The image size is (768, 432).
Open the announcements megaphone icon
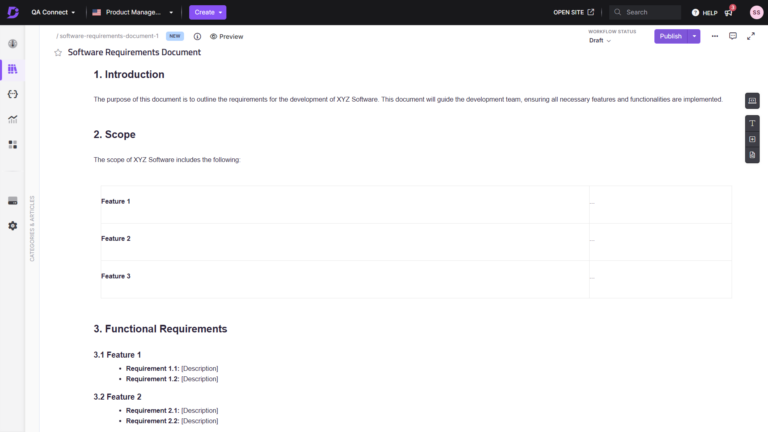[729, 12]
